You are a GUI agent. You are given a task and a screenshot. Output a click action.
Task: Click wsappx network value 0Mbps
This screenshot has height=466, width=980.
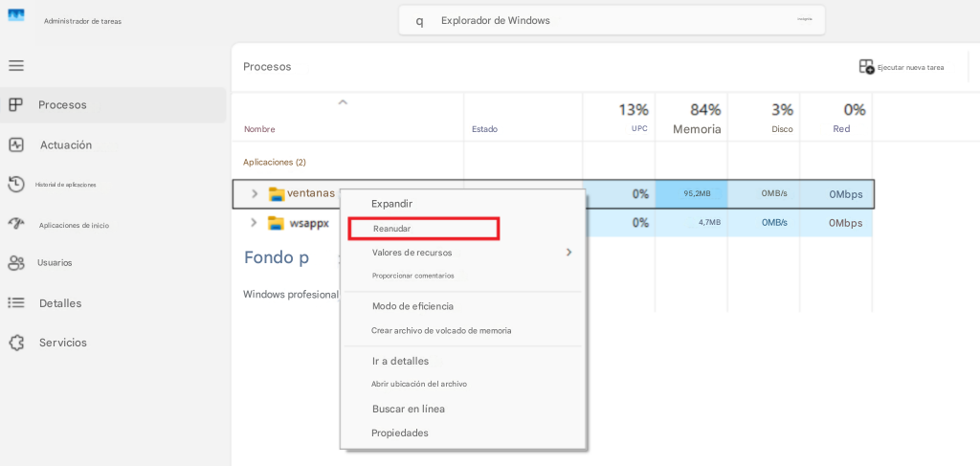(x=846, y=223)
